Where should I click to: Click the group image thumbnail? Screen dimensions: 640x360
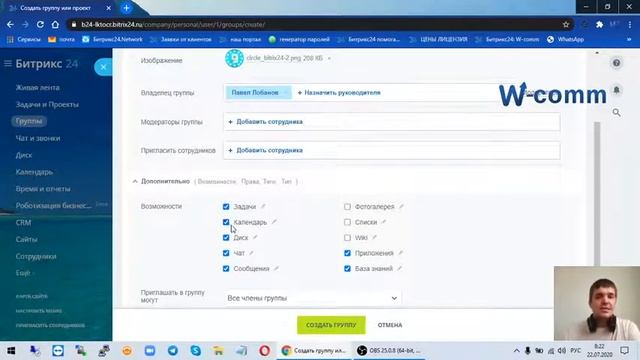click(234, 58)
